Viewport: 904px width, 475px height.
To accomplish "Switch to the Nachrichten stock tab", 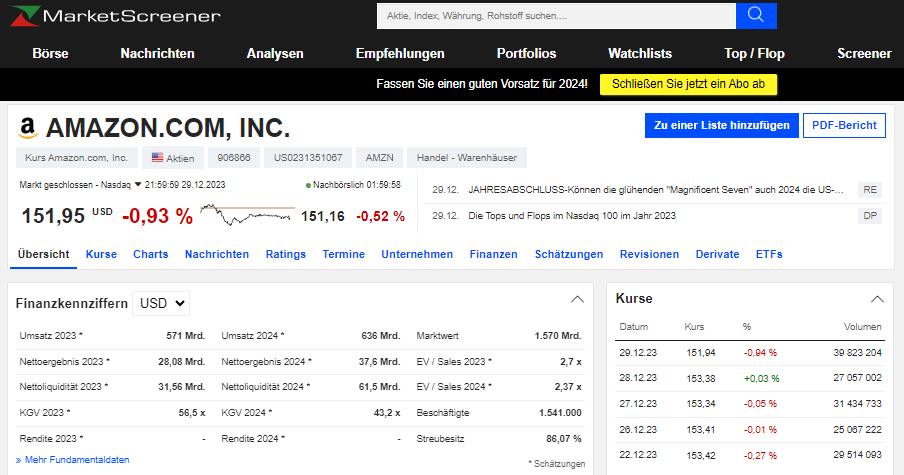I will 217,254.
